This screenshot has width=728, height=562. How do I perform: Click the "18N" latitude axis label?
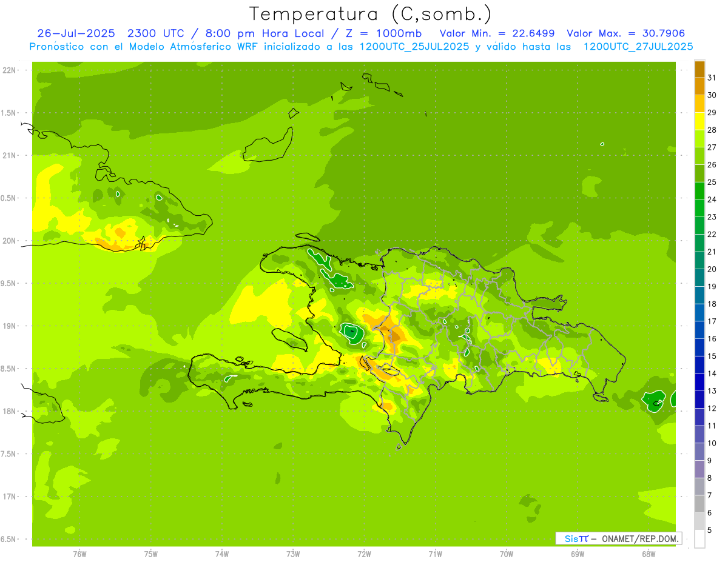10,411
